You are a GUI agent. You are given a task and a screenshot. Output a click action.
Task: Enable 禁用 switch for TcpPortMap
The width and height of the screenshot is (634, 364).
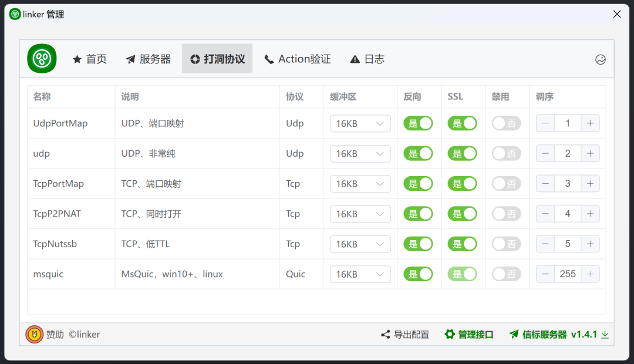pos(506,184)
